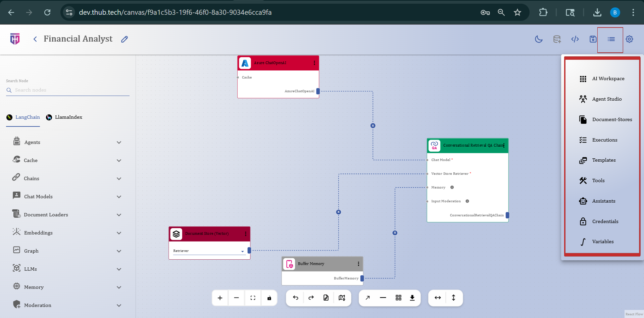Viewport: 644px width, 318px height.
Task: Redo the canvas action
Action: click(311, 298)
